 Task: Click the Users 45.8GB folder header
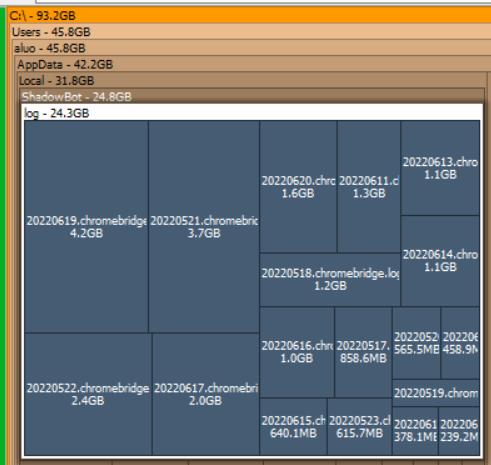(250, 32)
